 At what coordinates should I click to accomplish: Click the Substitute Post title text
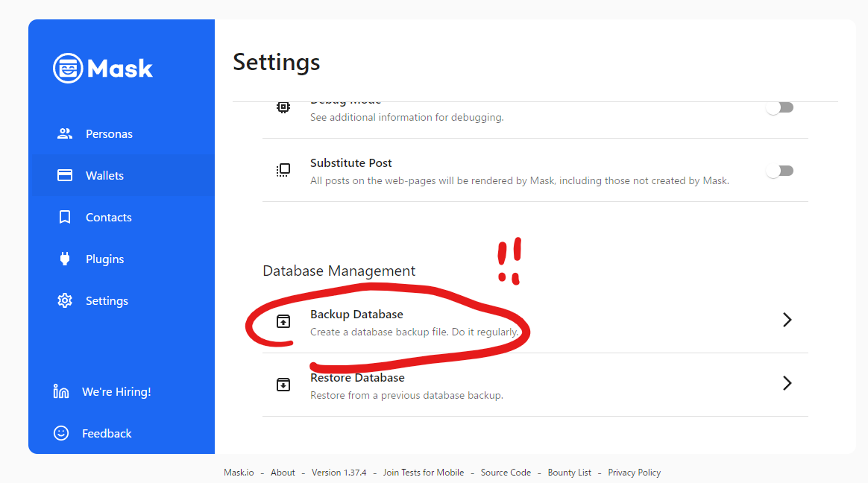click(x=351, y=163)
